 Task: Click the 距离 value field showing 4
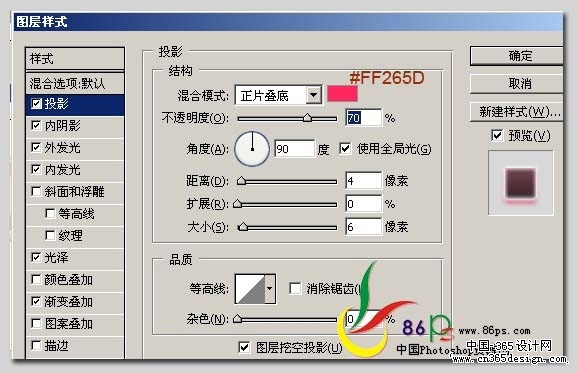pyautogui.click(x=364, y=181)
